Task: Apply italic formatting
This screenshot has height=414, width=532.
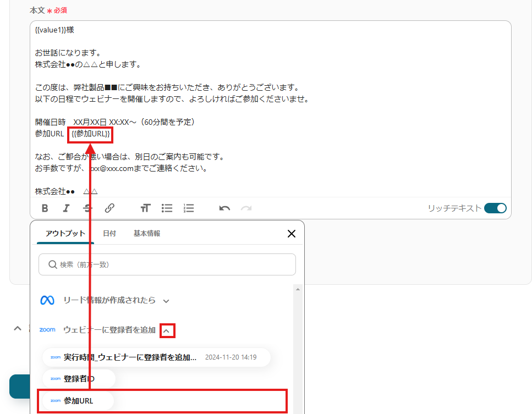Action: tap(66, 208)
